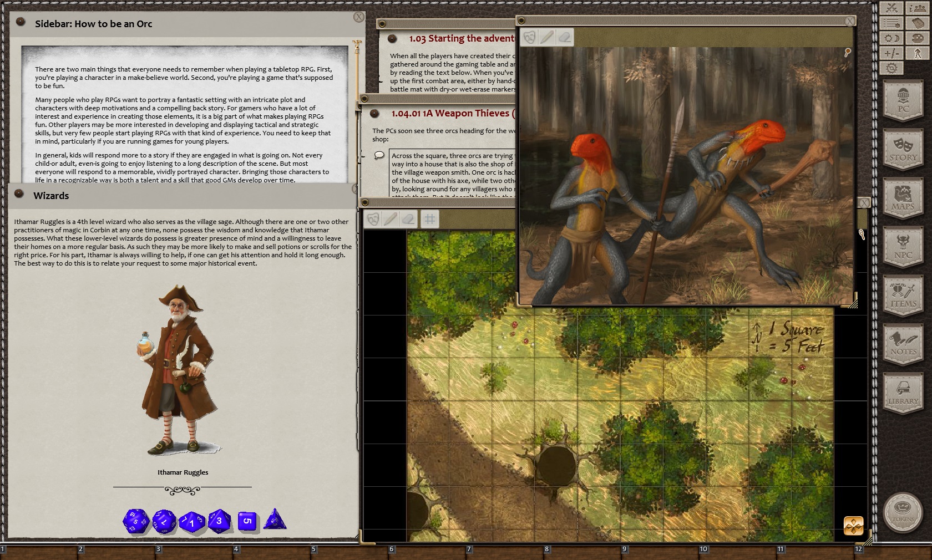932x560 pixels.
Task: Activate the mask tool on the battle map
Action: [x=372, y=218]
